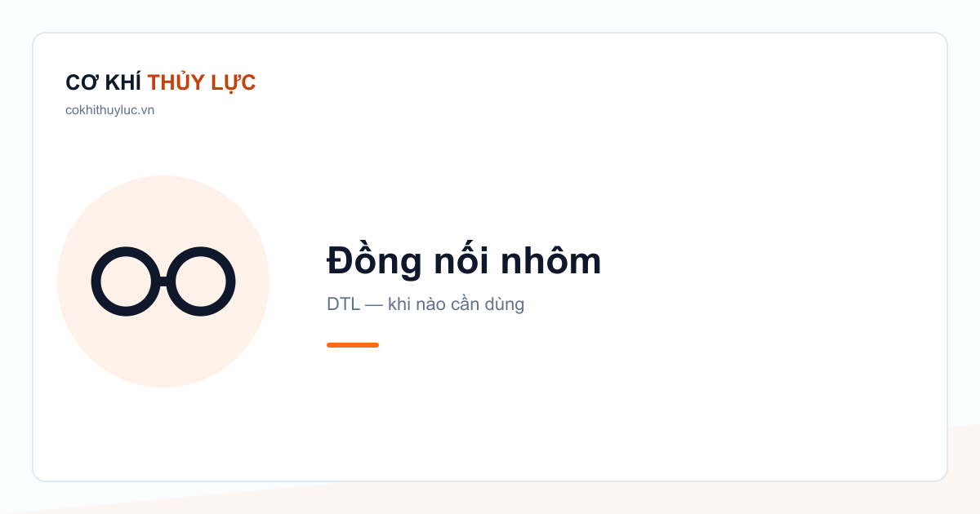Image resolution: width=980 pixels, height=514 pixels.
Task: Select the right lens of the glasses icon
Action: 201,281
